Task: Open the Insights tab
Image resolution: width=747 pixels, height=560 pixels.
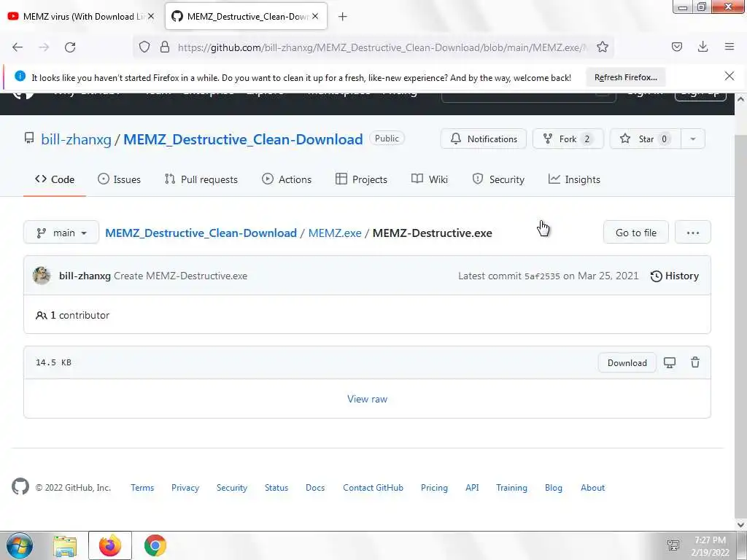Action: (574, 179)
